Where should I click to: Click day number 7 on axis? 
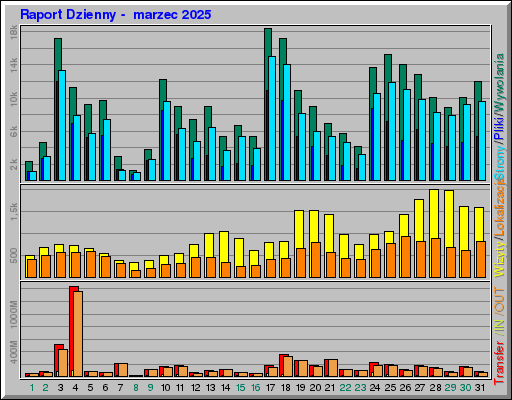click(120, 388)
